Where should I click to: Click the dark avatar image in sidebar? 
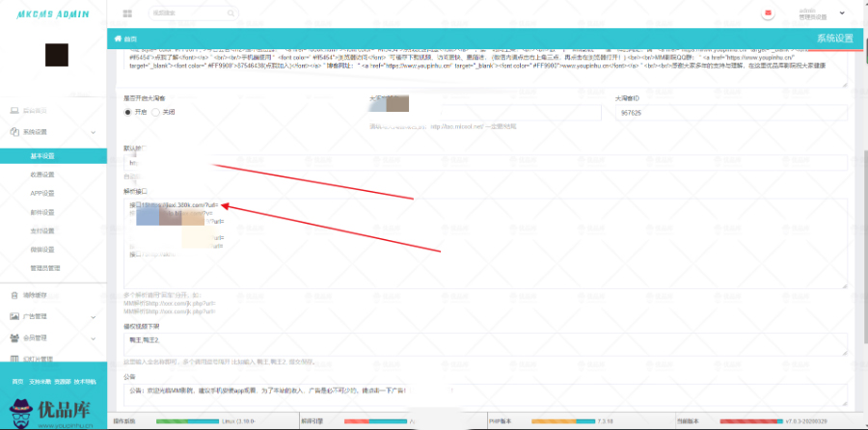coord(57,55)
